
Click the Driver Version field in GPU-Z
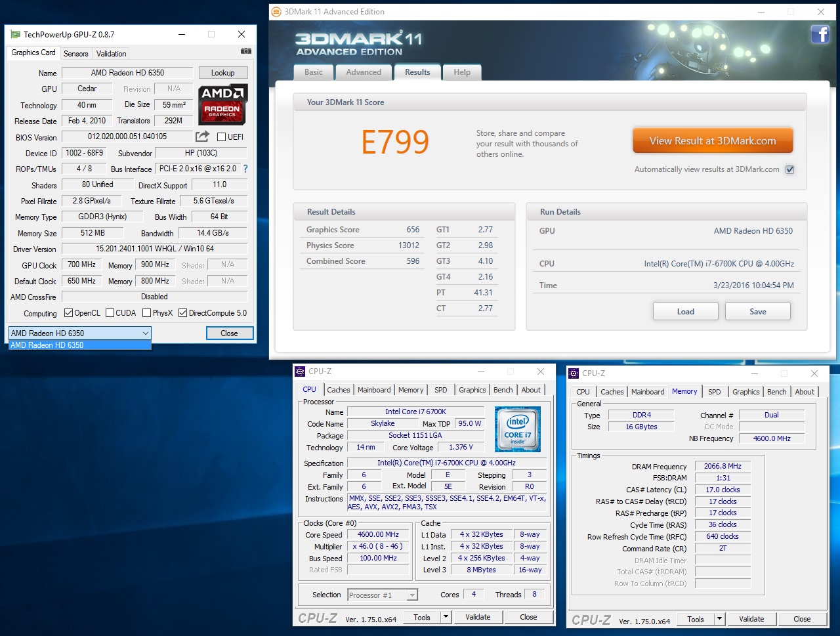[x=155, y=249]
